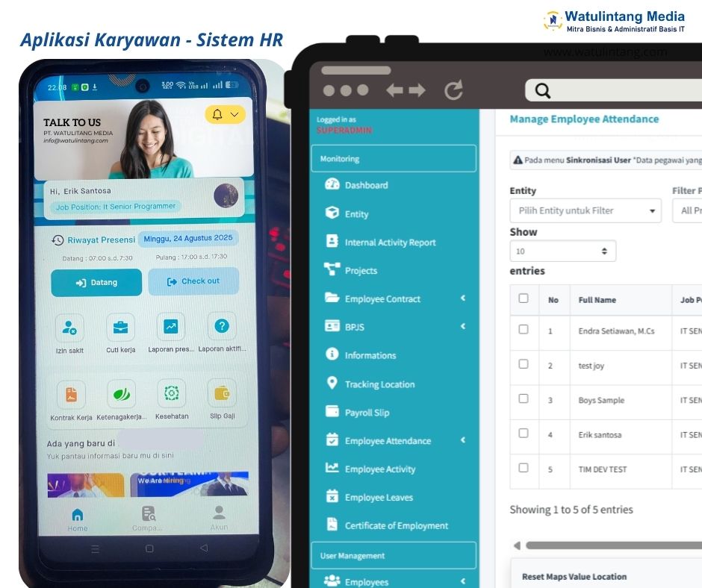Click the Informations info icon in sidebar

tap(332, 354)
